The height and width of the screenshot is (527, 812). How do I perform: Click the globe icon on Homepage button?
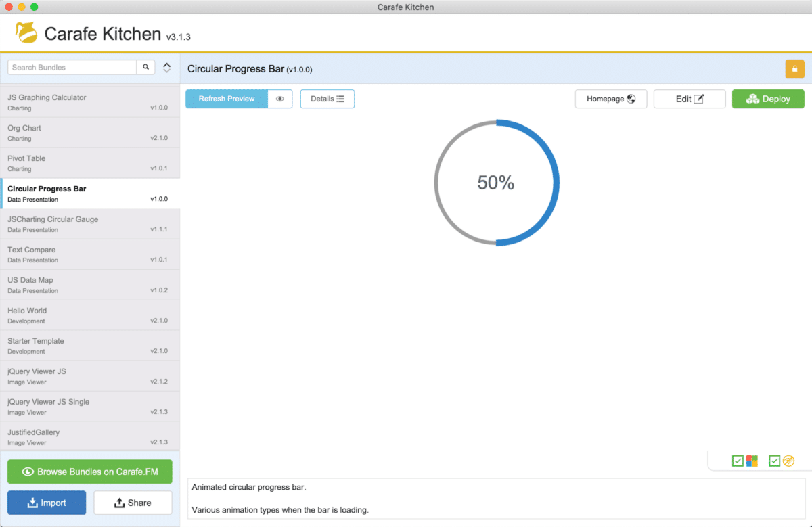(630, 98)
